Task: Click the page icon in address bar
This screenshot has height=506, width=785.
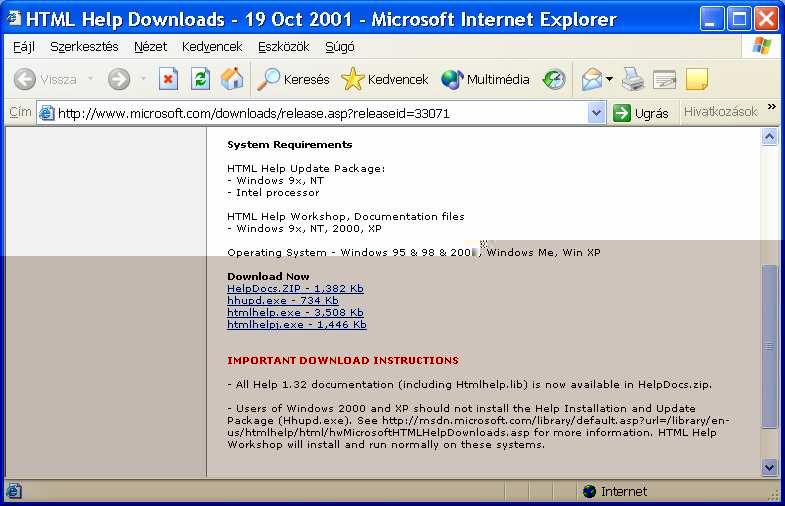Action: (47, 113)
